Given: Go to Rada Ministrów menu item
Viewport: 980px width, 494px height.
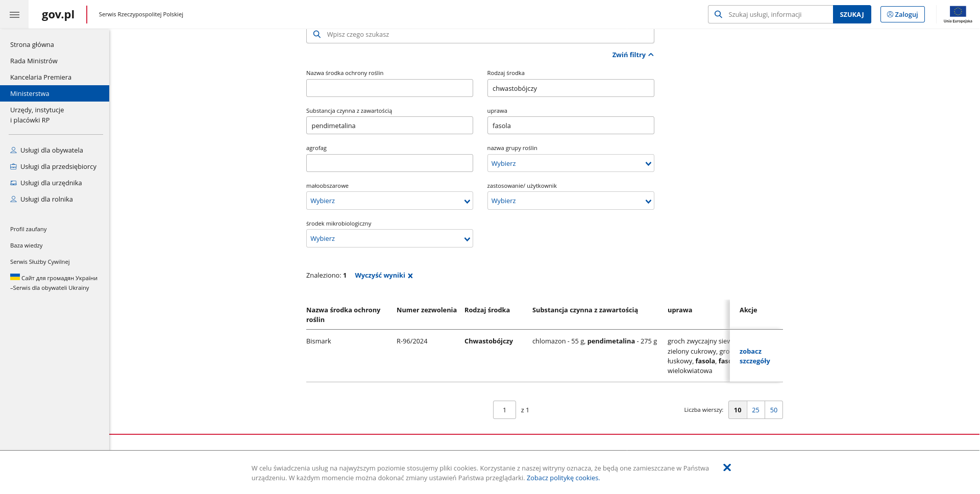Looking at the screenshot, I should click(34, 61).
